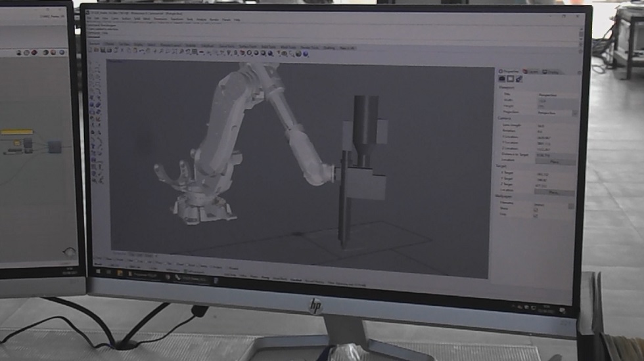The width and height of the screenshot is (644, 361).
Task: Switch to the Layers panel tab
Action: coord(532,72)
